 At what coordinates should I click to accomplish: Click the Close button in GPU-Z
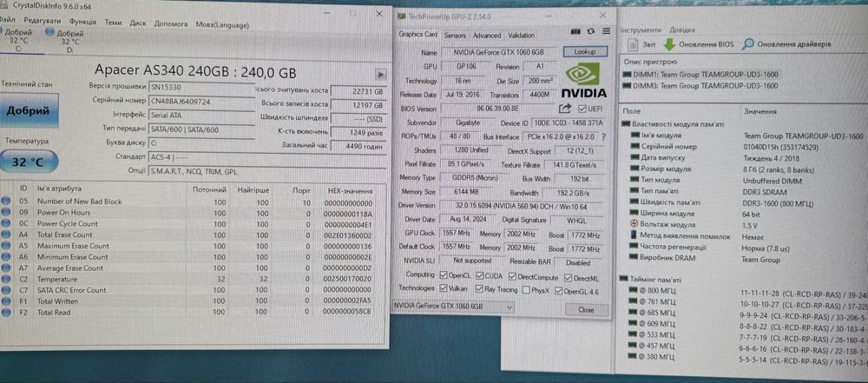[x=586, y=310]
